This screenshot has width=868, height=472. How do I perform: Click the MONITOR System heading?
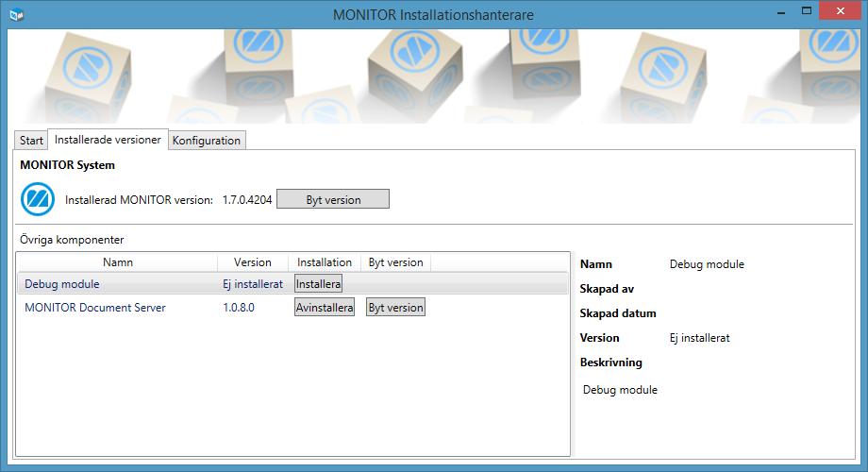tap(68, 165)
